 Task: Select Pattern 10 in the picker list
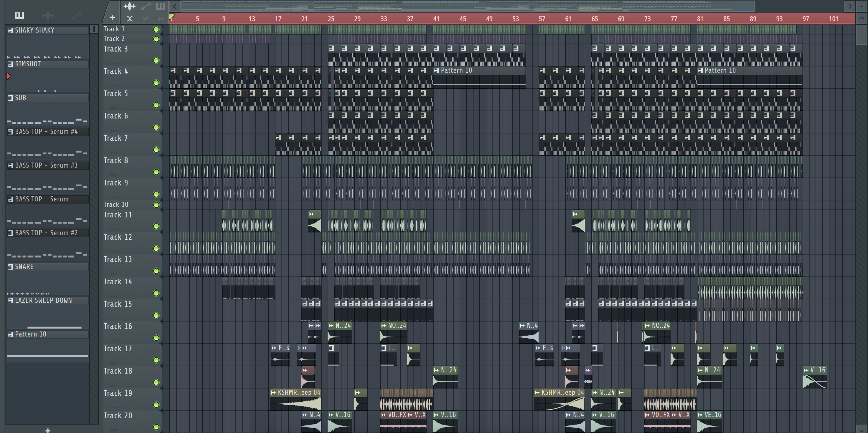pos(48,334)
